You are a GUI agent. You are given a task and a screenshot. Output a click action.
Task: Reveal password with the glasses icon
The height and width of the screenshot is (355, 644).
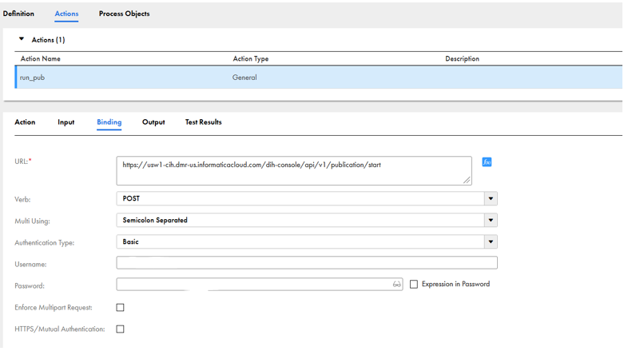click(x=397, y=285)
